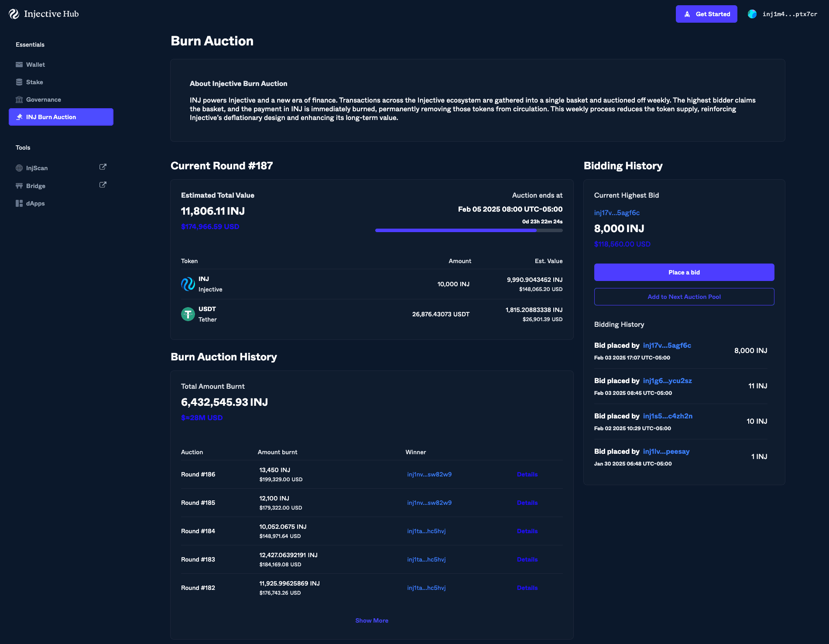Click the Feb 05 2025 08:00 end date
Screen dimensions: 829x644
click(x=510, y=209)
